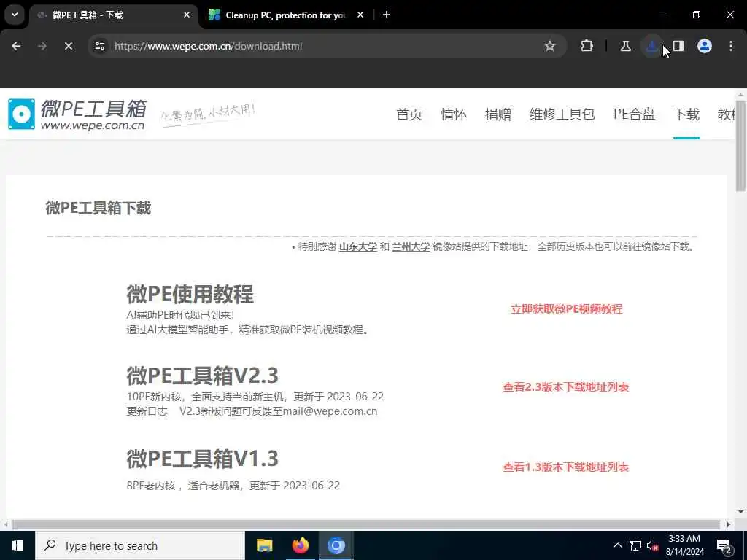The width and height of the screenshot is (747, 560).
Task: Click the vertical page scrollbar thumb
Action: (x=741, y=146)
